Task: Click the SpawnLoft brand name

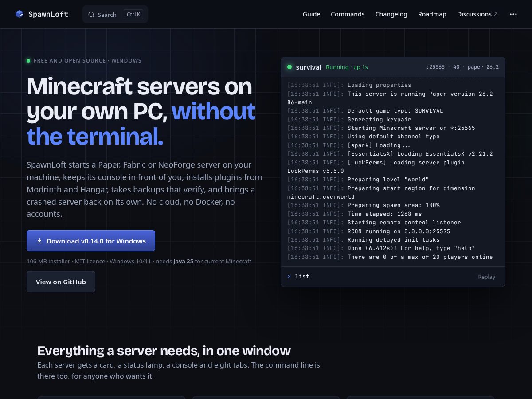Action: 48,14
